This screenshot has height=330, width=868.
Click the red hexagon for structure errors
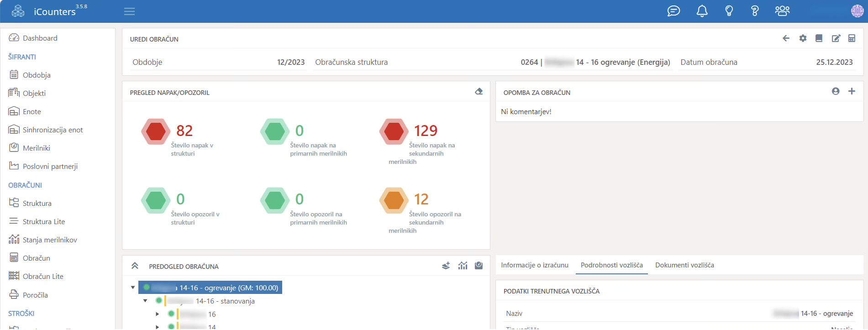pos(156,131)
